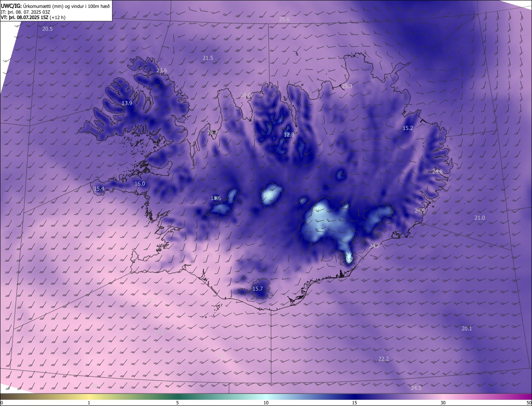532x406 pixels.
Task: Click the 24.8 value label
Action: click(x=437, y=172)
